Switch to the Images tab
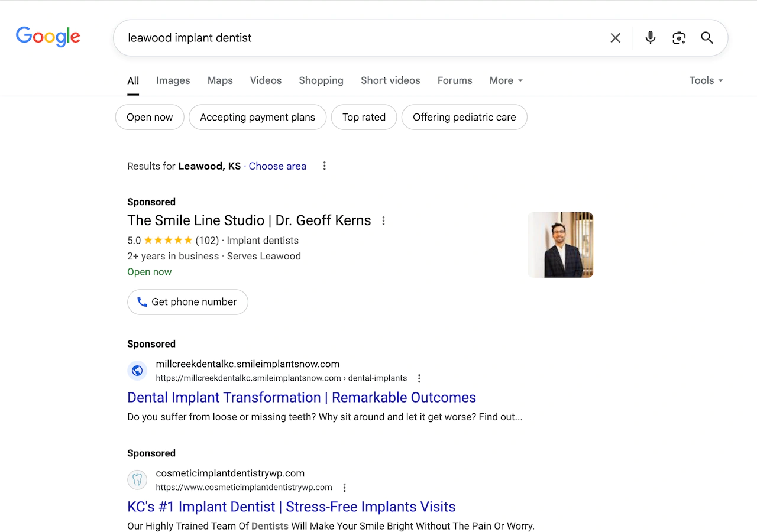 173,80
